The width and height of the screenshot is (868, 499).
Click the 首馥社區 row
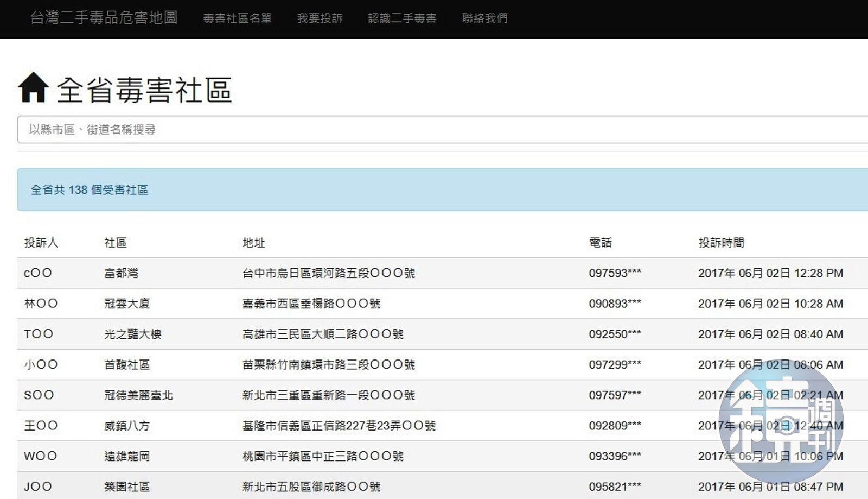point(126,364)
